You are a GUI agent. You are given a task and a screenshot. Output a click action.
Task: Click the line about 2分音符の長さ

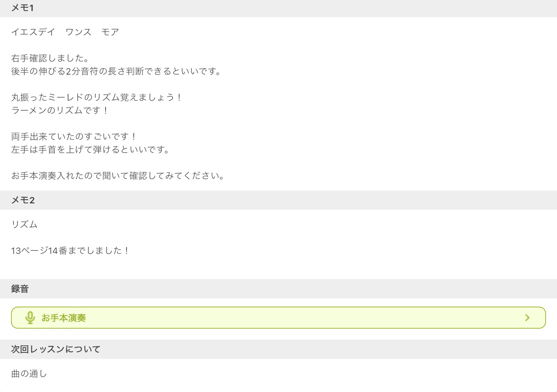pos(117,71)
